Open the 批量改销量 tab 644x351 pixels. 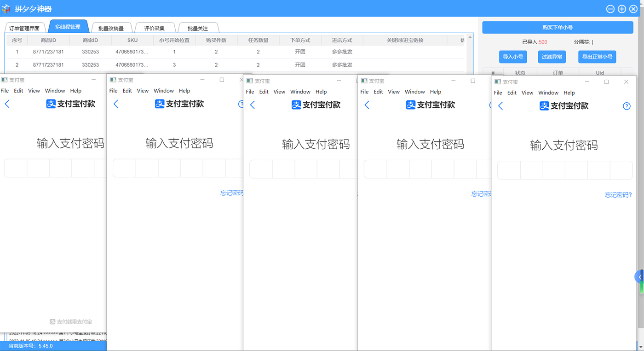(x=111, y=28)
